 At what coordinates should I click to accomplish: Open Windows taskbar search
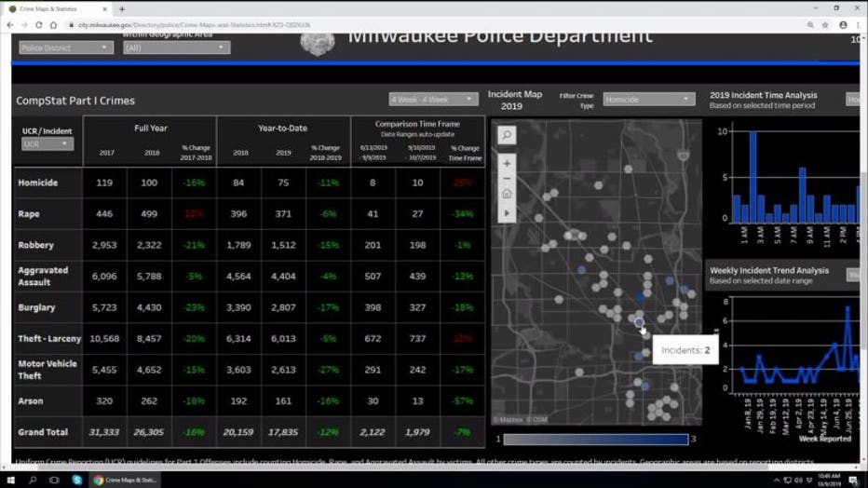[x=32, y=480]
